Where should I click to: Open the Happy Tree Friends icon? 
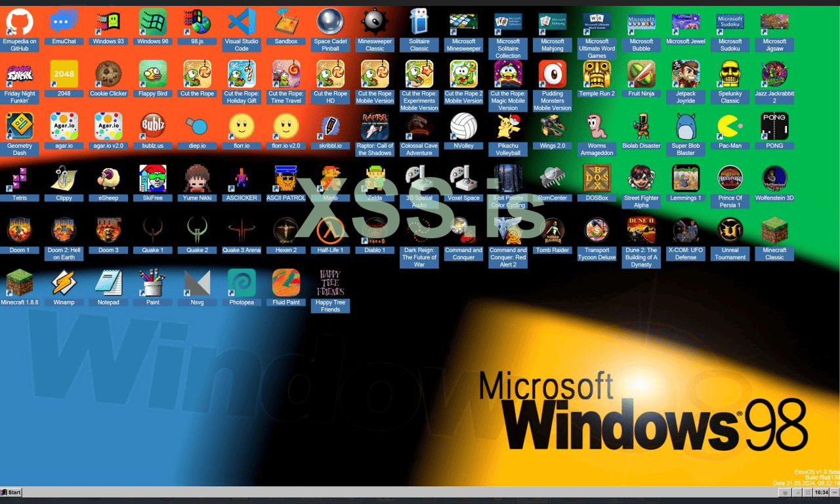331,283
